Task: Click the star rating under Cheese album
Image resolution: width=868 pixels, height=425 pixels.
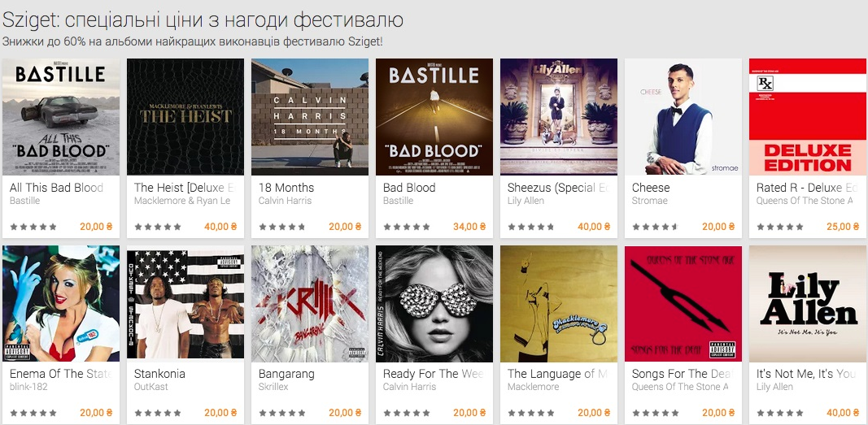Action: (656, 227)
